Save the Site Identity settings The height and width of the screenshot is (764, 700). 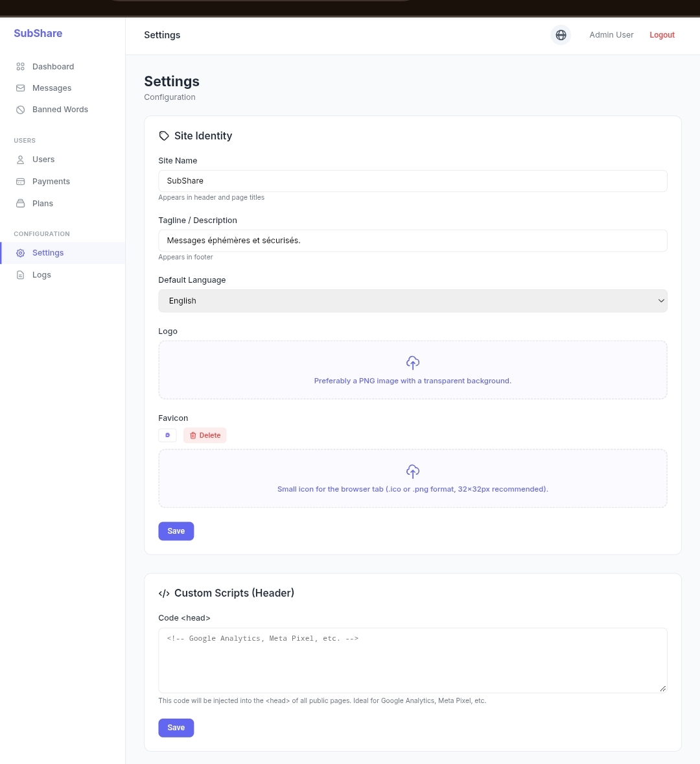coord(176,531)
